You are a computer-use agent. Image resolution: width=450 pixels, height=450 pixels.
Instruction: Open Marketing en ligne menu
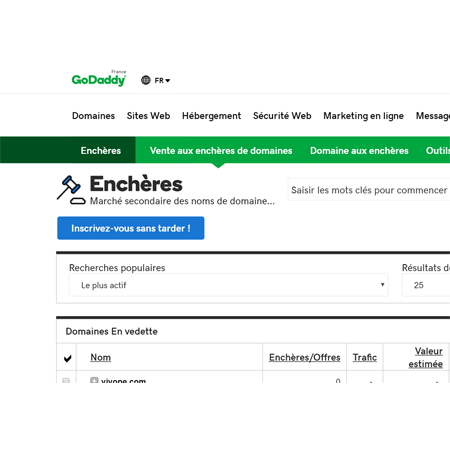(363, 116)
